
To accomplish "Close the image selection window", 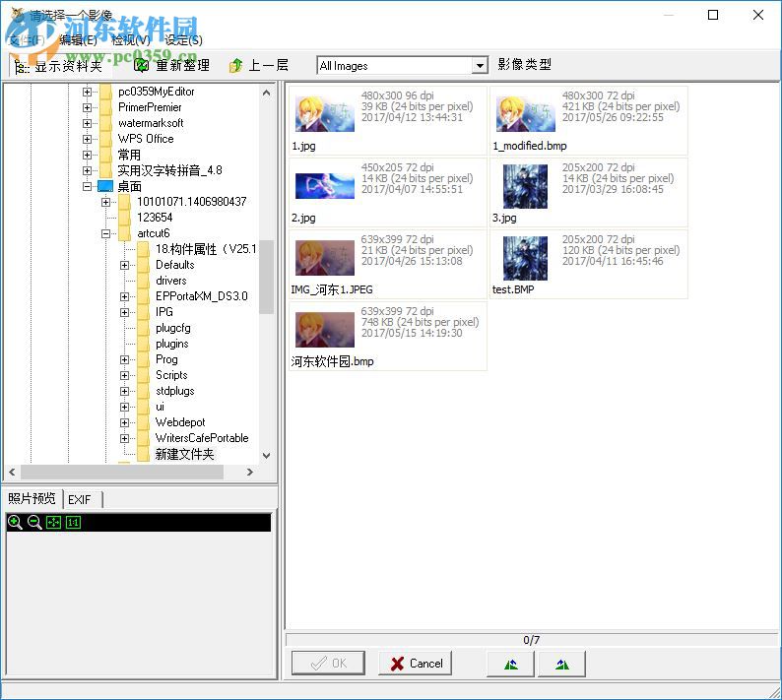I will tap(758, 15).
